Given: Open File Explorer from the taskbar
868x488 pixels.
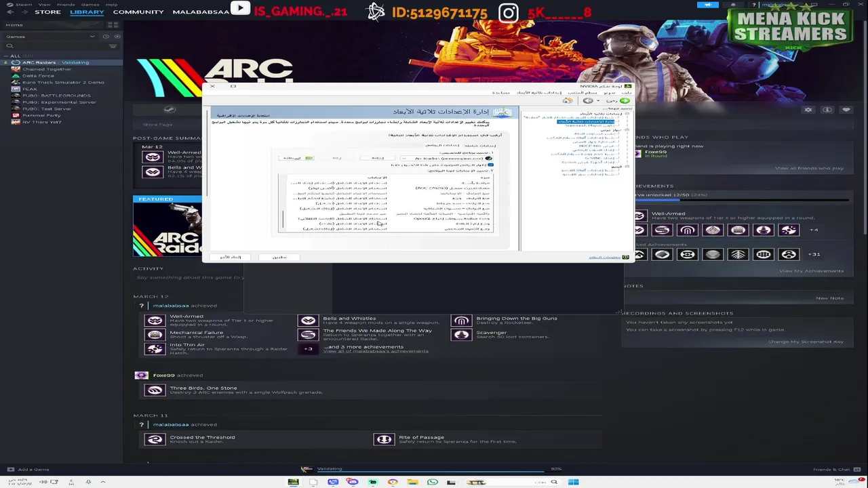Looking at the screenshot, I should (412, 482).
